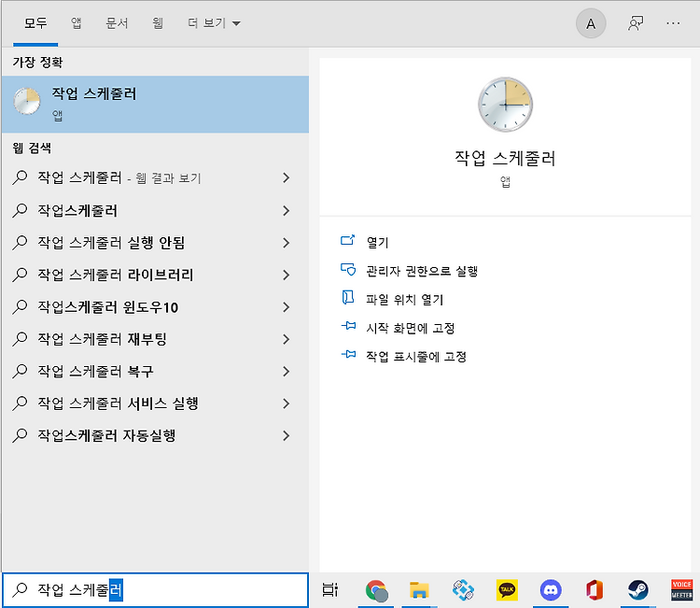This screenshot has width=700, height=608.
Task: Open the 작업 스케줄러 best match result
Action: [x=155, y=104]
